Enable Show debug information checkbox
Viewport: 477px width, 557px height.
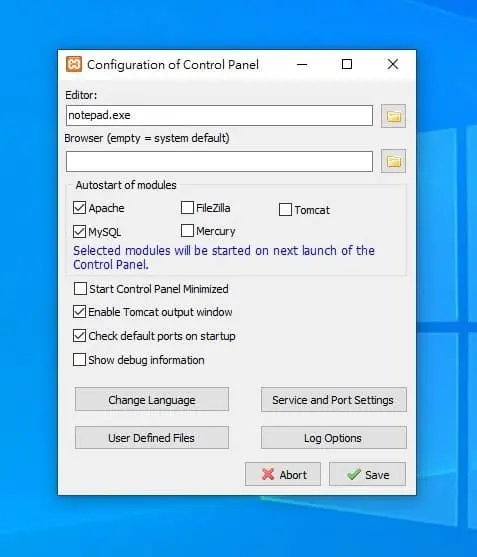[x=79, y=359]
